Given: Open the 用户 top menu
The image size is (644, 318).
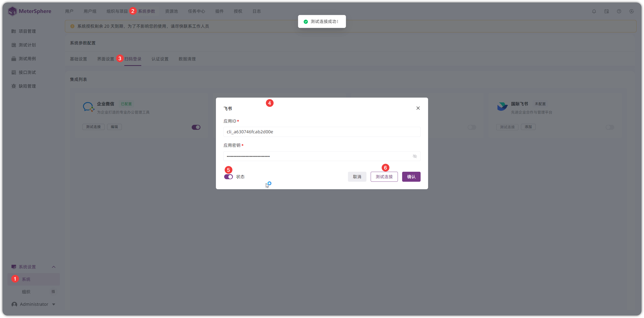Looking at the screenshot, I should [69, 11].
